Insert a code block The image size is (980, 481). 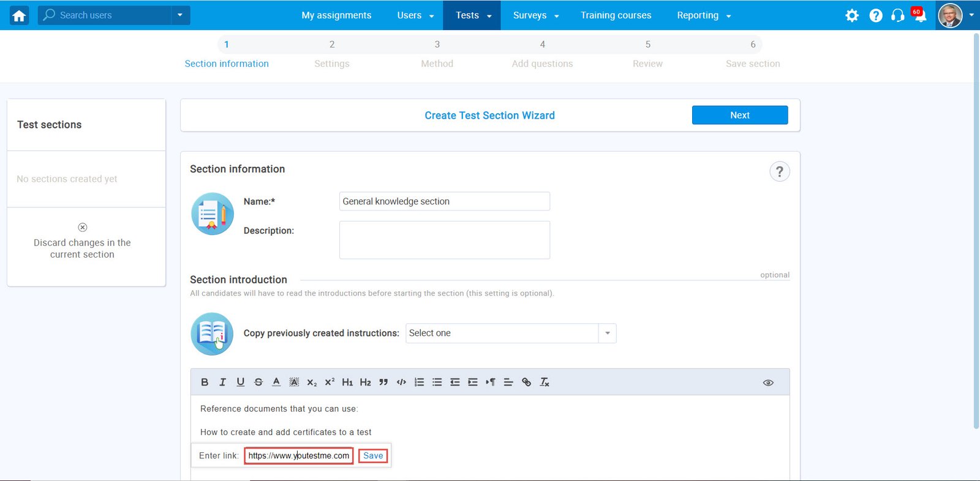(x=401, y=382)
